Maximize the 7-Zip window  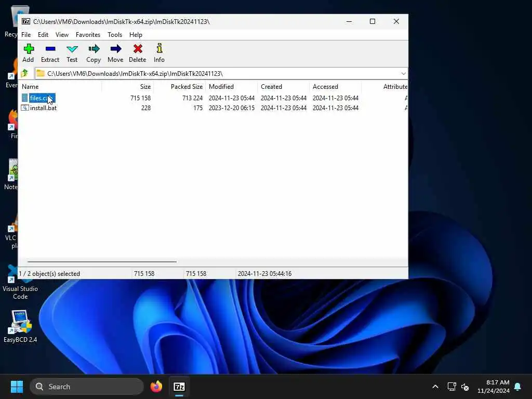pyautogui.click(x=372, y=21)
